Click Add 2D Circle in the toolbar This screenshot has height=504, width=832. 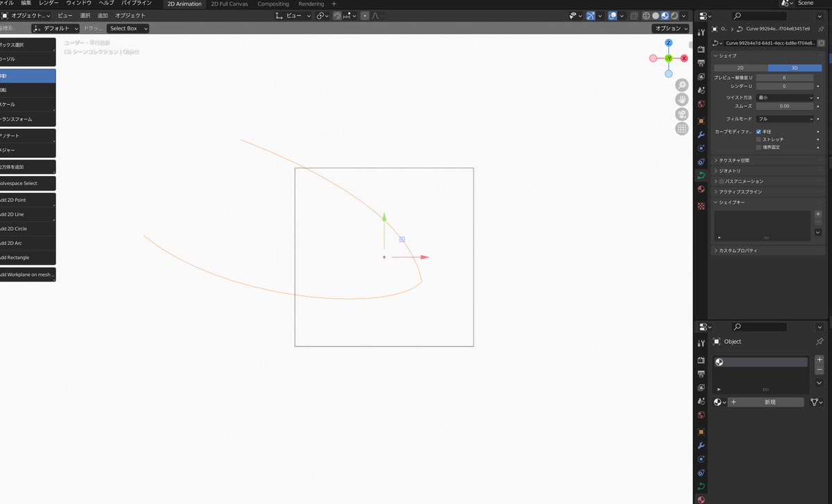point(28,229)
